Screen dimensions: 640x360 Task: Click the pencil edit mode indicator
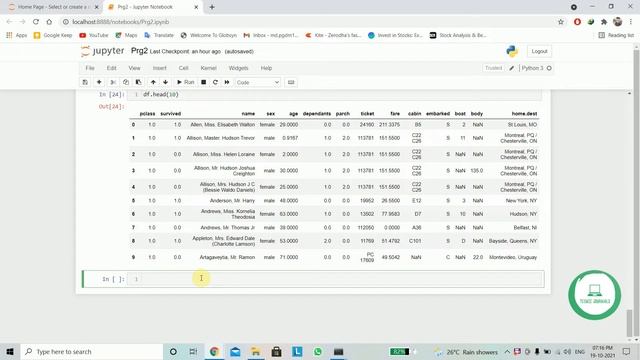click(x=511, y=68)
